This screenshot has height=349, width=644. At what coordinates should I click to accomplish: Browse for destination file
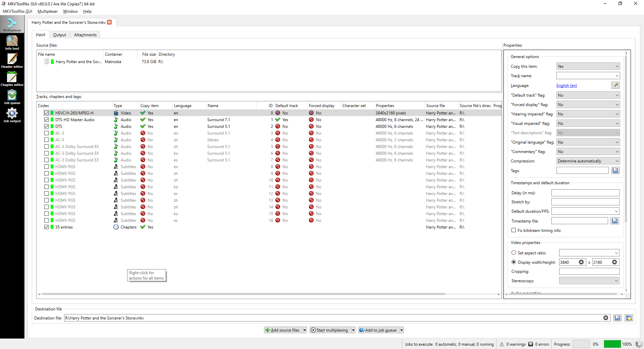(618, 318)
